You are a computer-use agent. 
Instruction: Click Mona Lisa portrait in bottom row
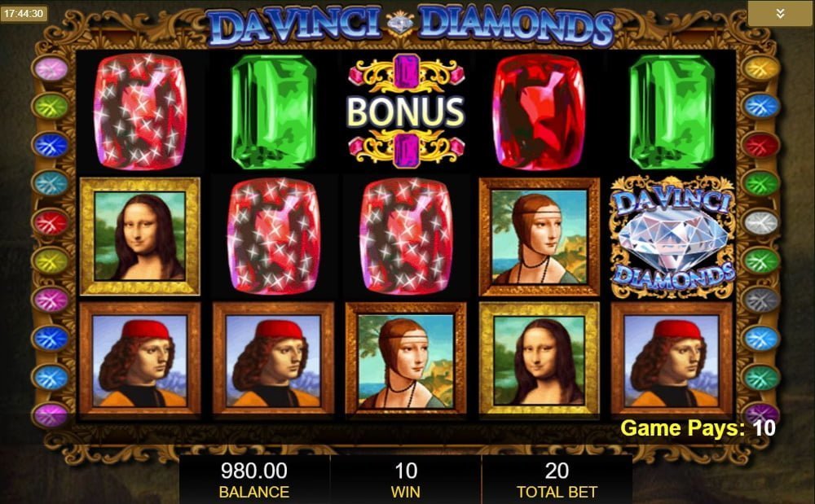tap(539, 360)
